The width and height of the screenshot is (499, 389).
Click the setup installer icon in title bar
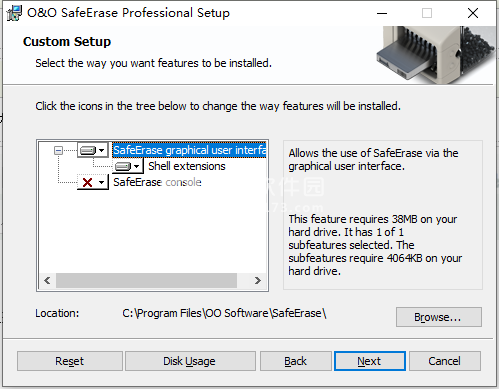tap(14, 13)
